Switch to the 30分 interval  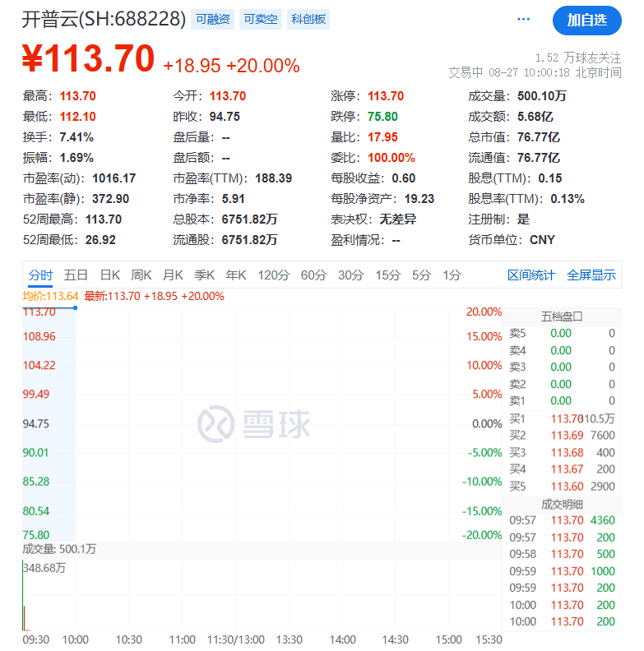351,275
